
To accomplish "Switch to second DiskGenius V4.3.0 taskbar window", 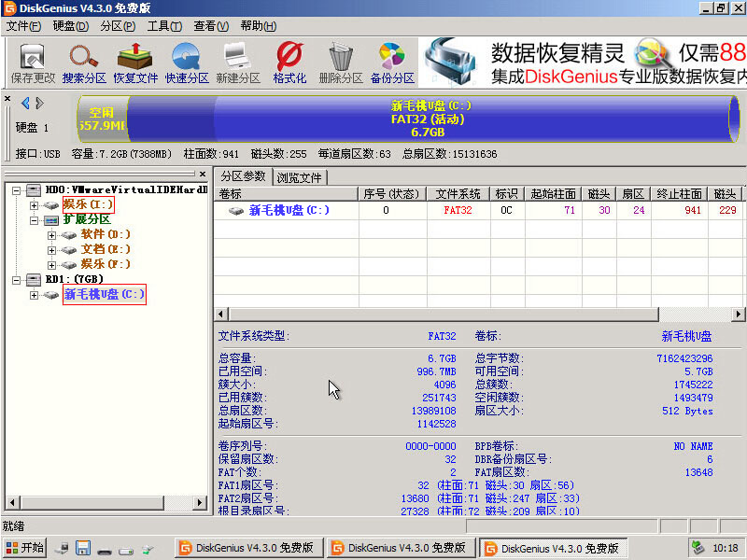I will tap(401, 548).
